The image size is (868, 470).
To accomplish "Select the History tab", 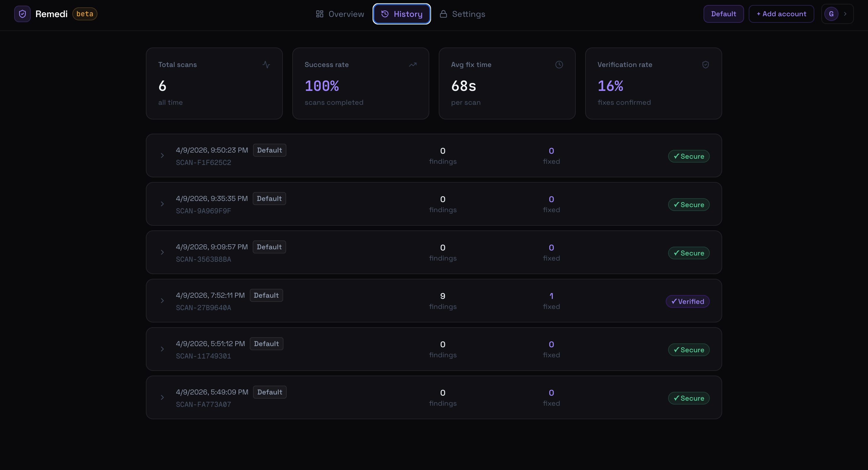I will [402, 14].
